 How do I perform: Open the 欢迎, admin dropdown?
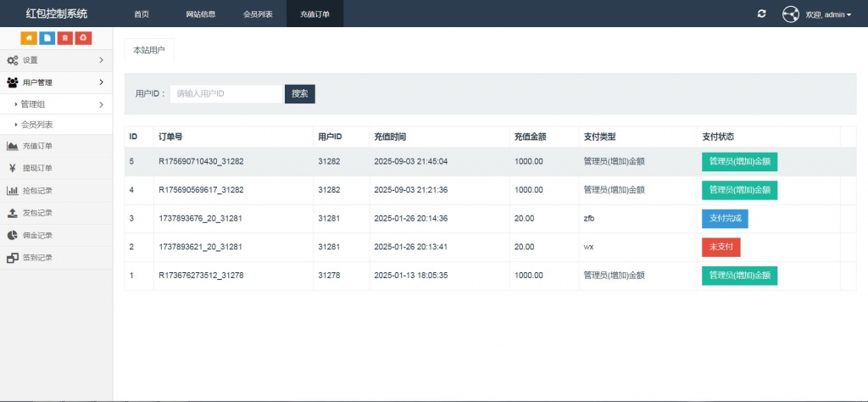pos(828,14)
